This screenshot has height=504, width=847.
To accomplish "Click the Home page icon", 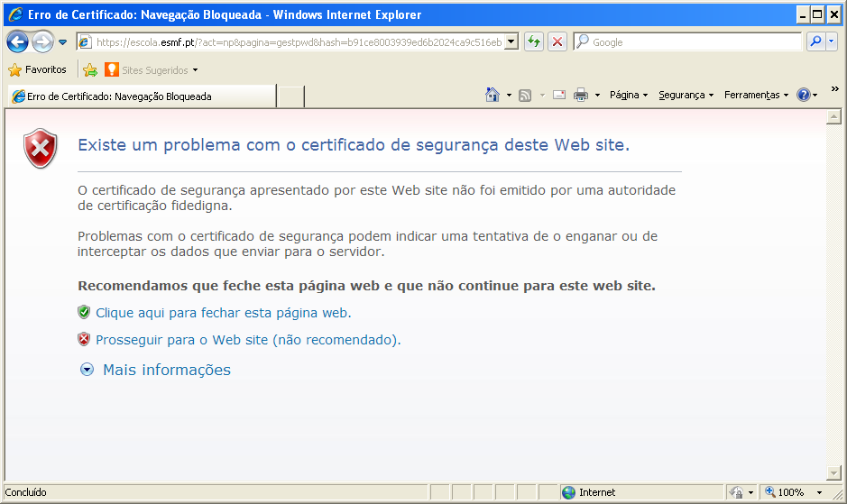I will click(492, 95).
